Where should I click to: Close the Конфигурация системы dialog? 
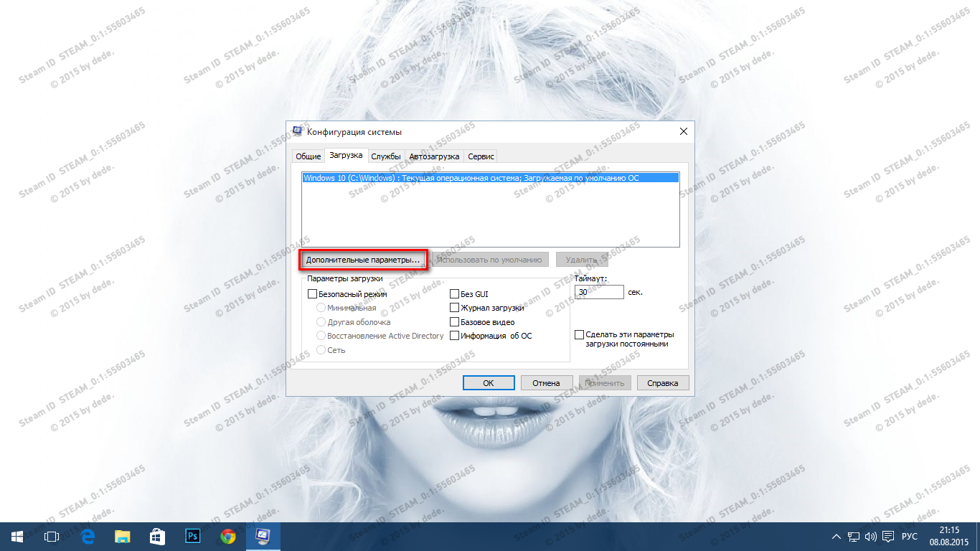pos(684,131)
